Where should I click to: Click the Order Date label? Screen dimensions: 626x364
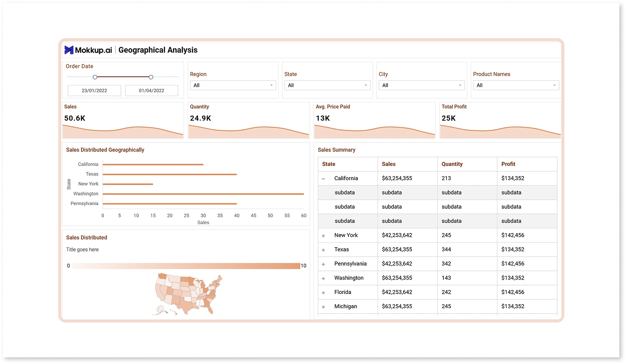pos(79,66)
